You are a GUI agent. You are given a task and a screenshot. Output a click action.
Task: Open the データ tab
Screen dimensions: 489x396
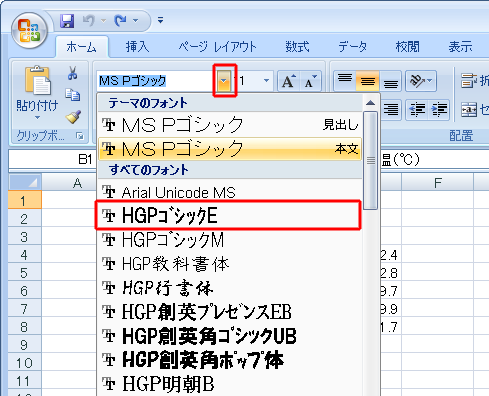(353, 47)
